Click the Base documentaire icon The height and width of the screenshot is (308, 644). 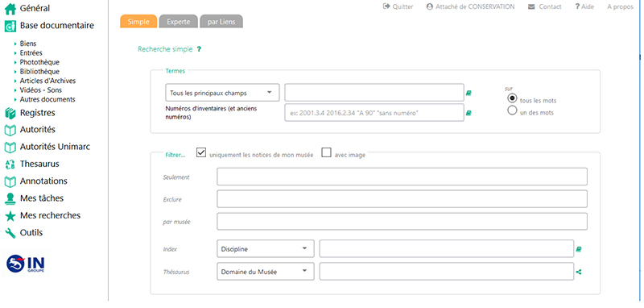click(x=10, y=27)
